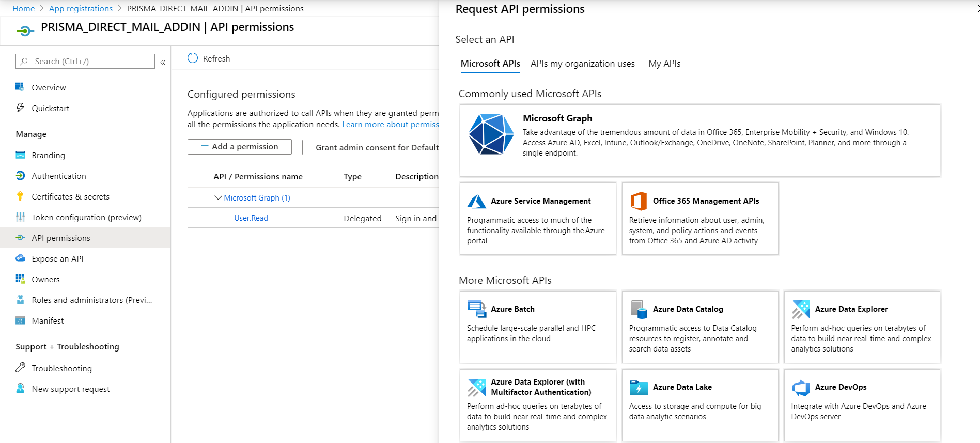
Task: Click the Office 365 Management APIs icon
Action: 639,201
